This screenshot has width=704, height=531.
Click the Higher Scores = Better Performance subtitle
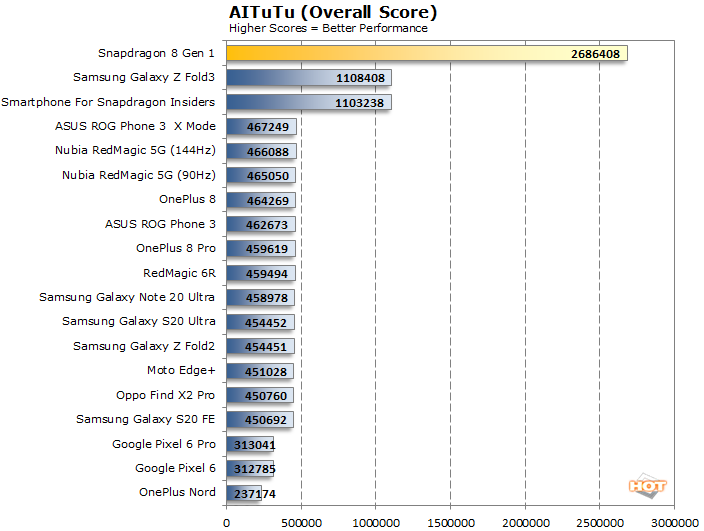pyautogui.click(x=328, y=28)
